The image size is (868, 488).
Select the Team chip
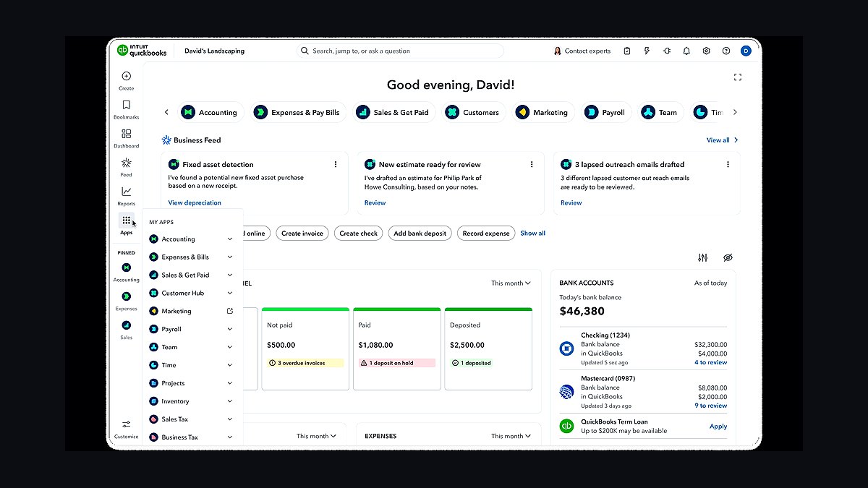tap(660, 113)
